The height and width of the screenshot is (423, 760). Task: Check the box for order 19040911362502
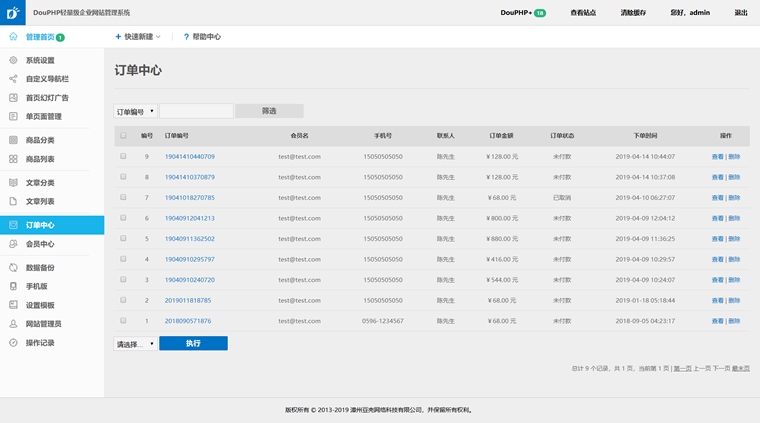pyautogui.click(x=123, y=238)
